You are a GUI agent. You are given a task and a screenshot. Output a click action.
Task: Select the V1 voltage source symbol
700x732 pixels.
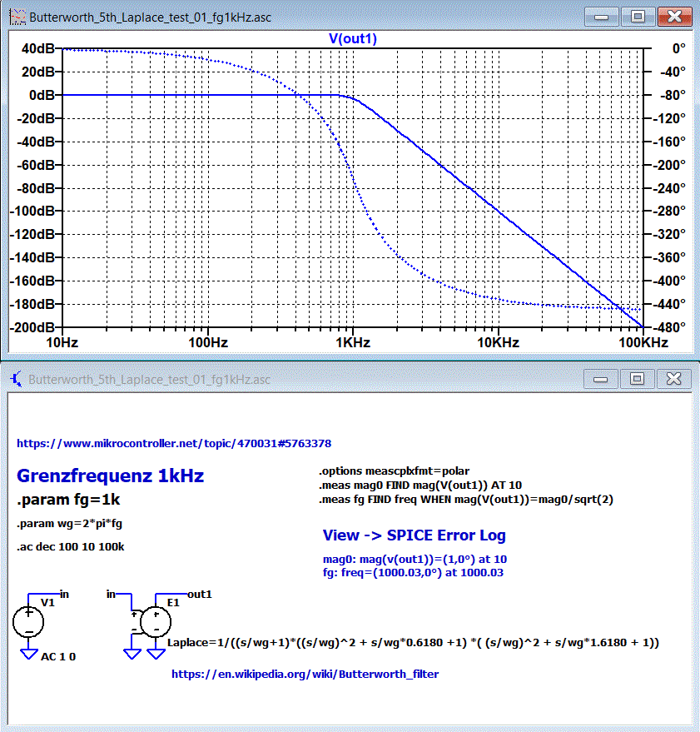(x=28, y=622)
